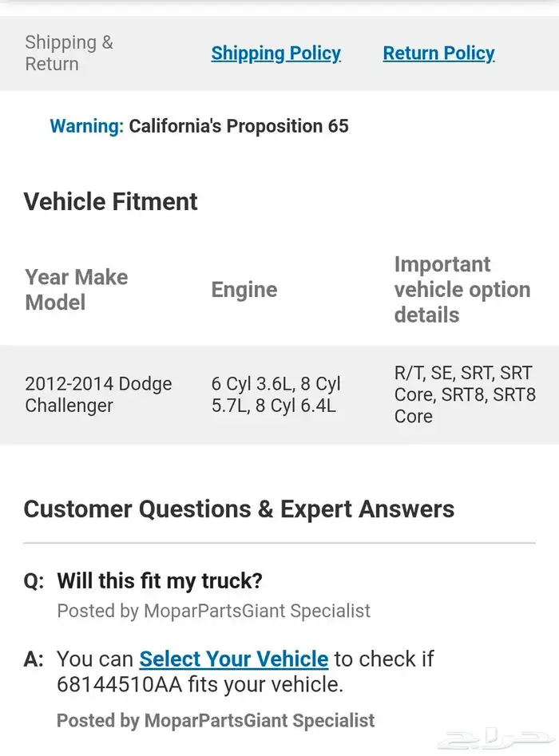Click the 6 Cyl 3.6L engine cell
This screenshot has height=756, width=559.
[276, 394]
